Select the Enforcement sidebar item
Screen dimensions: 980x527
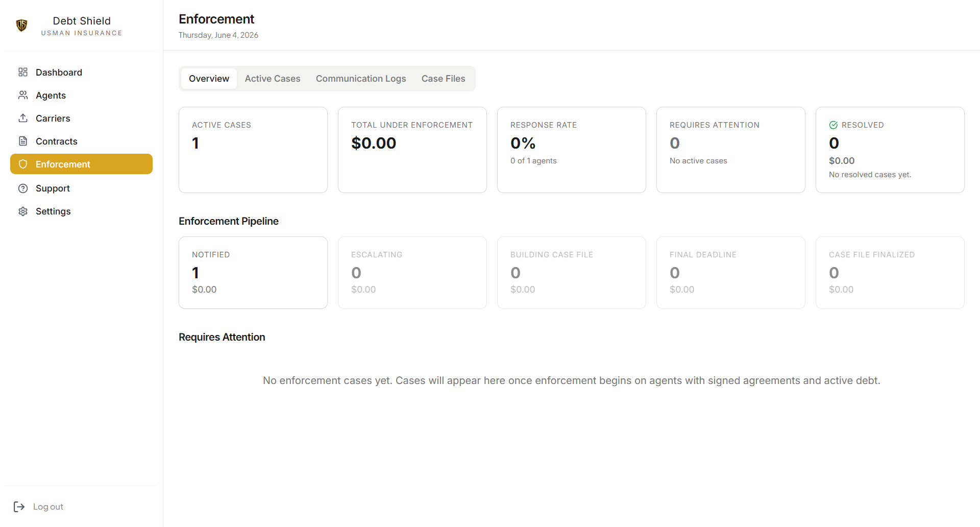pyautogui.click(x=81, y=164)
